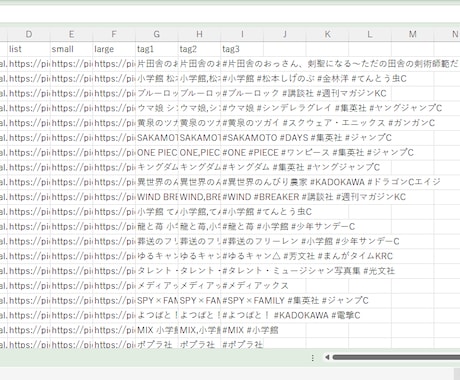Select the 'list' header cell
Screen dimensions: 460x380
(x=29, y=49)
